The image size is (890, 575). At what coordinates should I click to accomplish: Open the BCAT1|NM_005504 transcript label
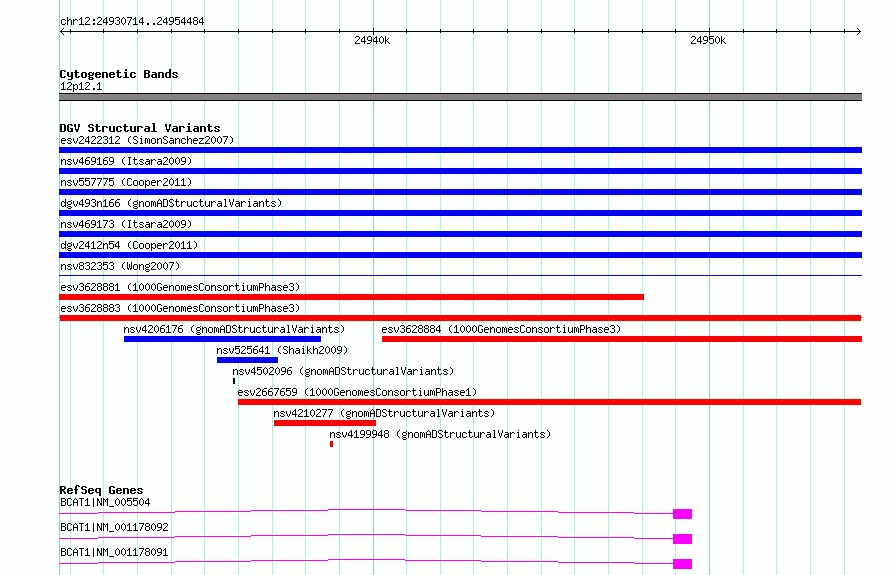pyautogui.click(x=105, y=502)
